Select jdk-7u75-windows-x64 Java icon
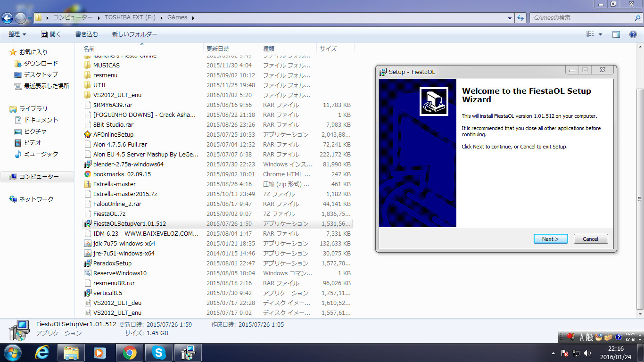The image size is (644, 362). (87, 243)
